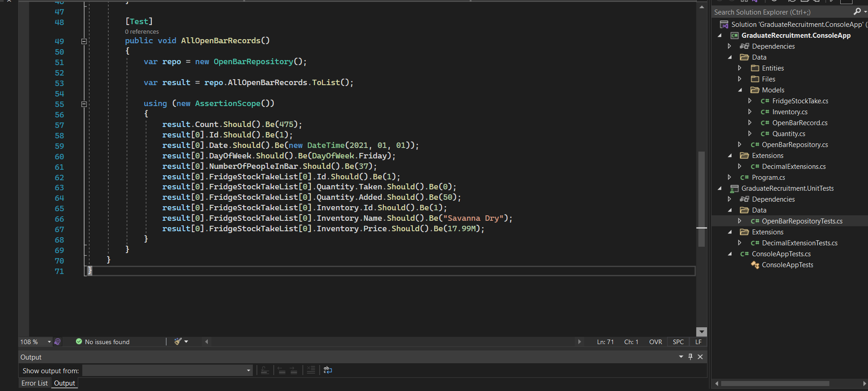Click into Search Solution Explorer field
The height and width of the screenshot is (391, 868).
[x=781, y=12]
